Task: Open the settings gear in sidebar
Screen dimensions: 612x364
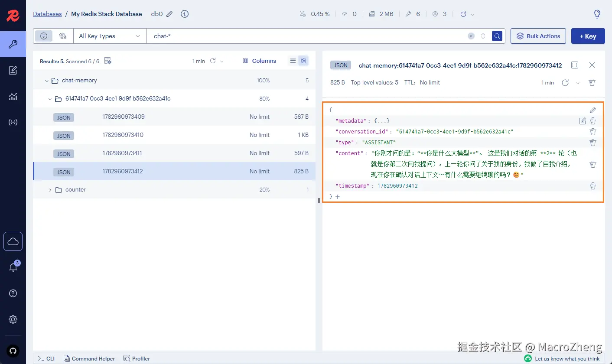Action: click(x=13, y=319)
